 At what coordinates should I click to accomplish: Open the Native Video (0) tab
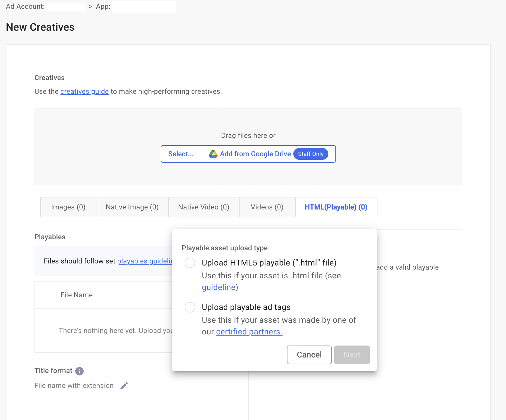click(x=204, y=207)
